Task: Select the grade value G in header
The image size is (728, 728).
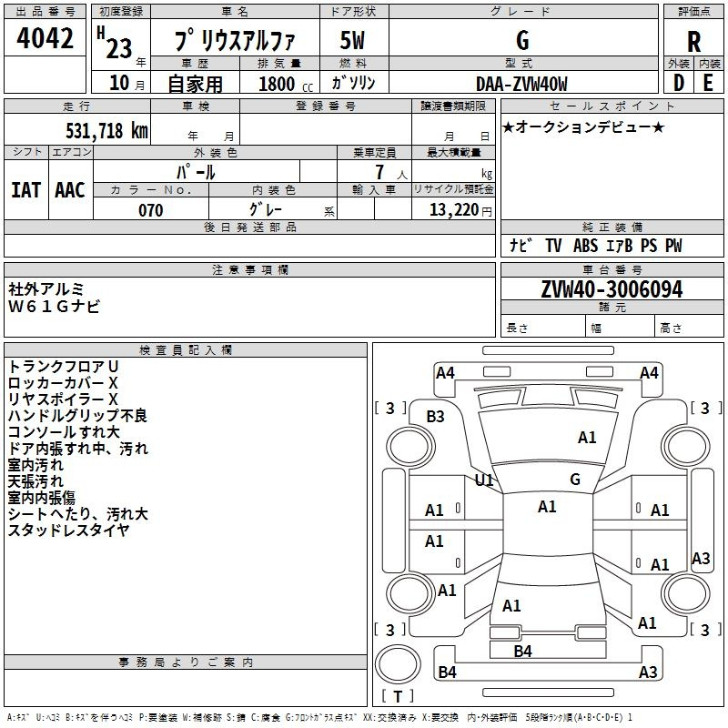Action: pos(522,40)
